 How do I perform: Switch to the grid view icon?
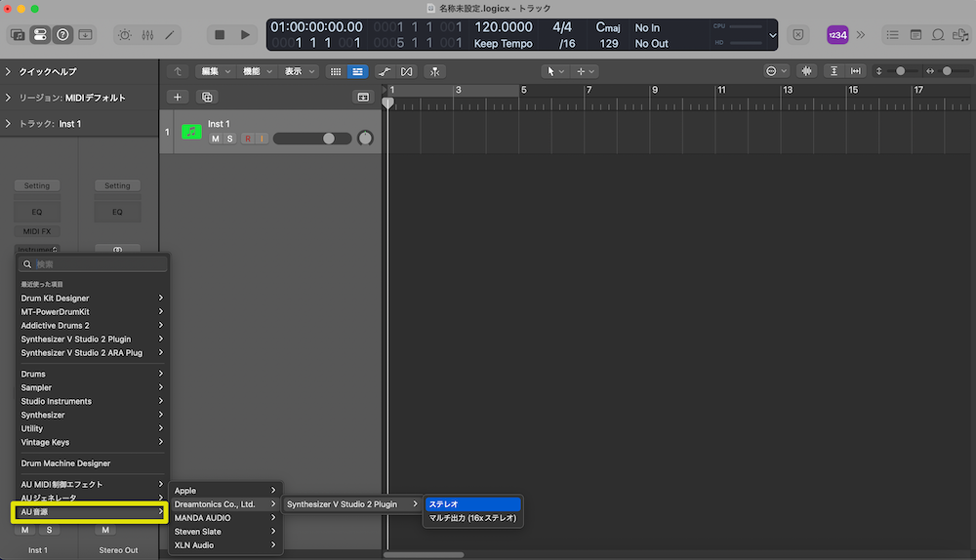[x=336, y=71]
